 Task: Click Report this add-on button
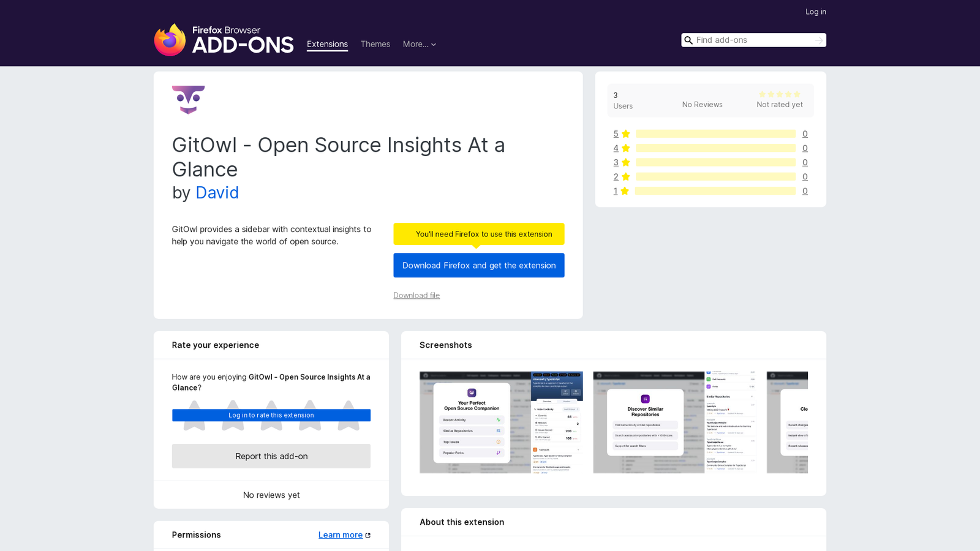coord(271,456)
